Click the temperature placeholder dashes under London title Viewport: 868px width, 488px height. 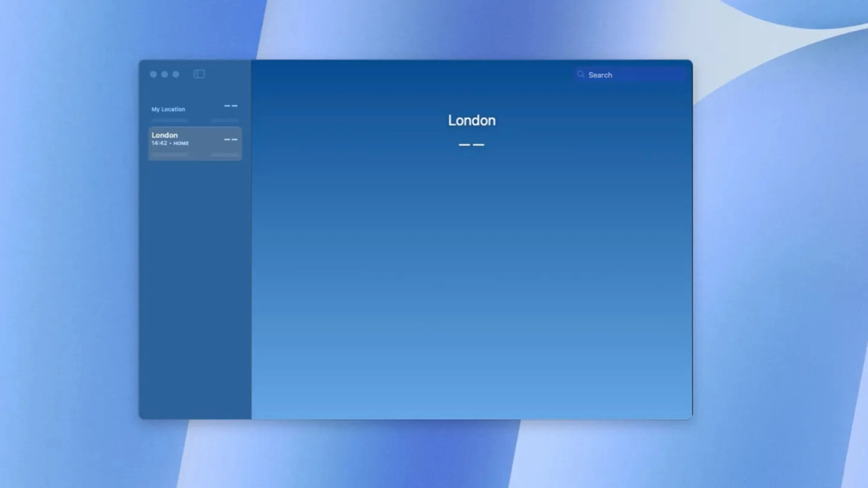pyautogui.click(x=471, y=145)
